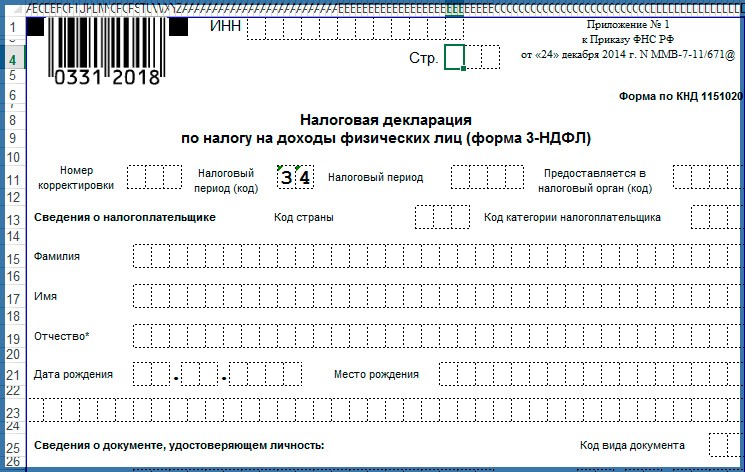Click the Имя input row
This screenshot has height=472, width=745.
[430, 297]
